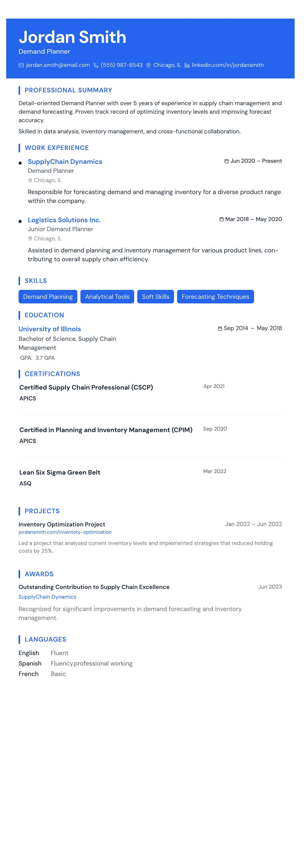This screenshot has width=307, height=868.
Task: Click the calendar icon beside Jun 2020 – Present
Action: tap(226, 161)
